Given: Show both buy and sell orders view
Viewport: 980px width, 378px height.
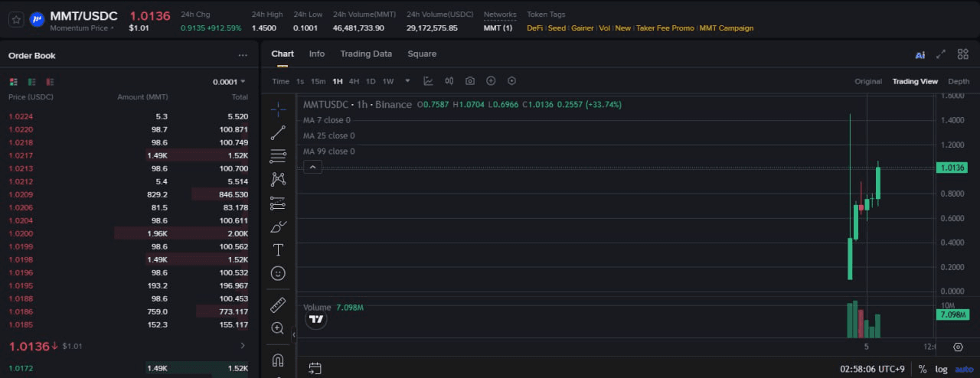Looking at the screenshot, I should pyautogui.click(x=13, y=82).
